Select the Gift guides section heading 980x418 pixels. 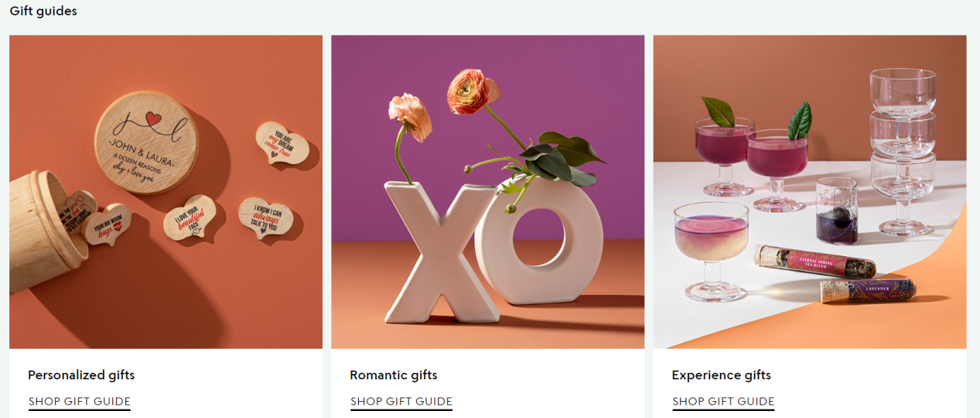tap(43, 11)
